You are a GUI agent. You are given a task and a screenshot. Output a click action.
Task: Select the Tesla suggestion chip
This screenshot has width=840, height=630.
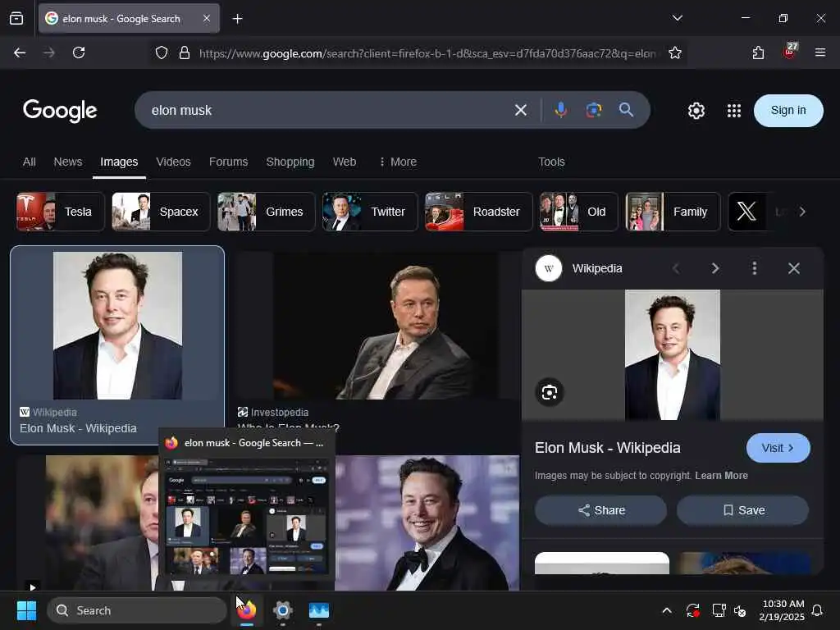pyautogui.click(x=61, y=212)
